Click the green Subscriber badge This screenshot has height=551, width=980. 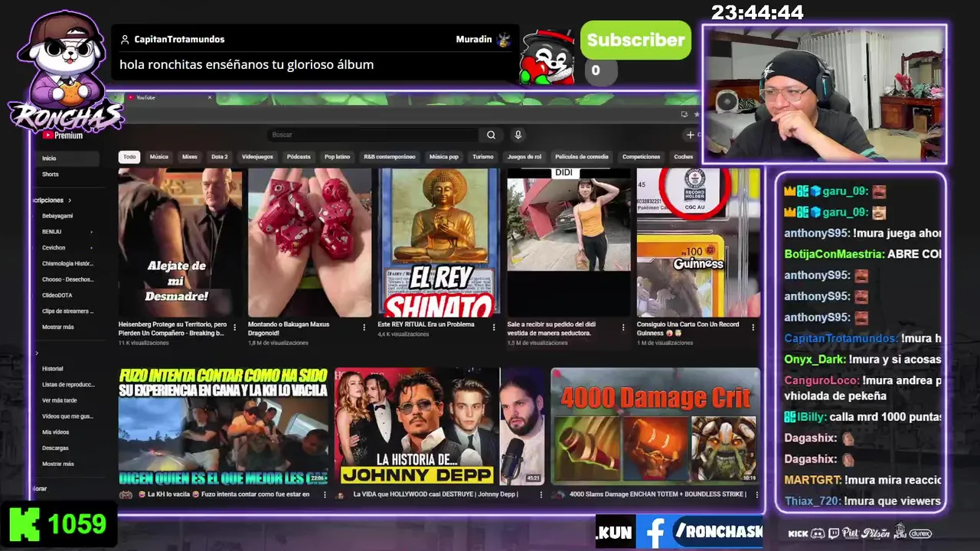[635, 41]
